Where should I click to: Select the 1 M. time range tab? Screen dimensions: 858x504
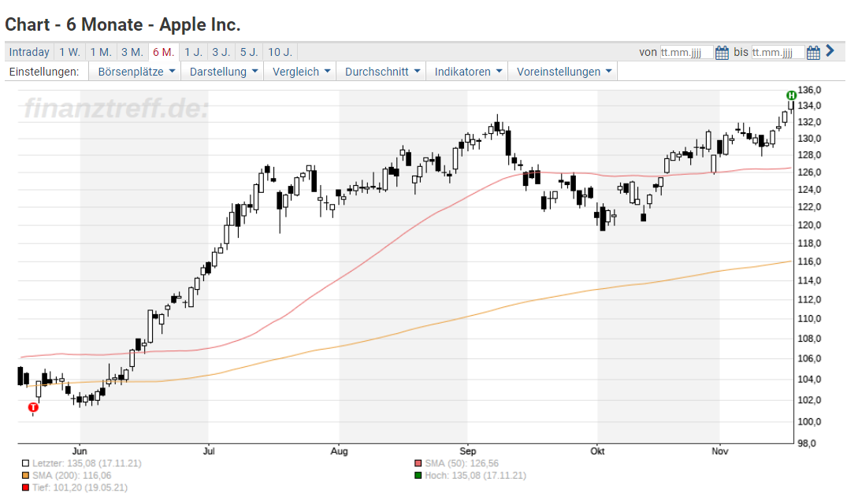tap(101, 52)
